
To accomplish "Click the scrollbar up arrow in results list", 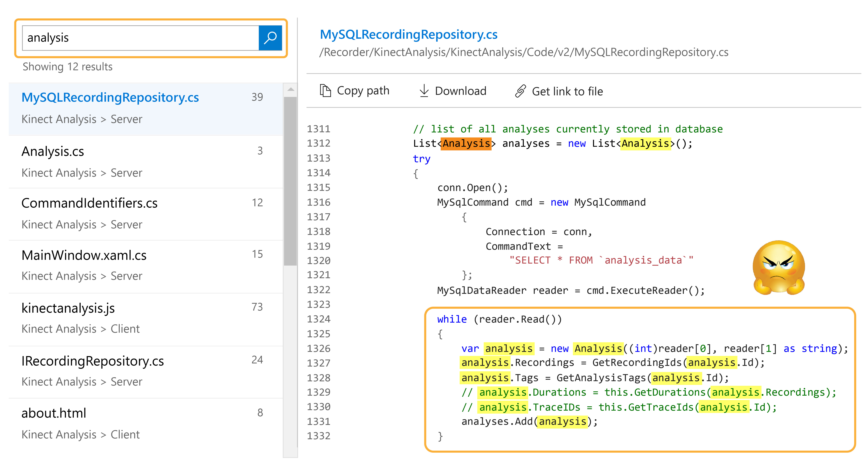I will (291, 90).
